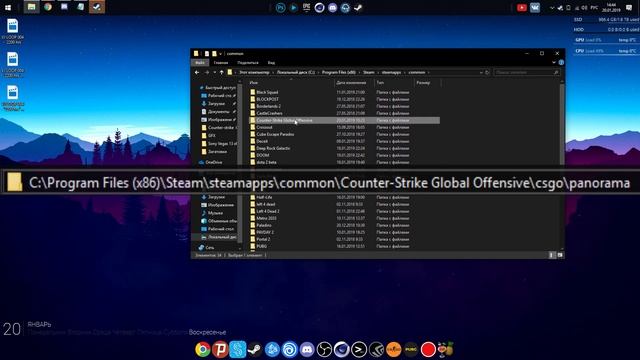
Task: Launch PUBG from the bottom dock
Action: (x=411, y=349)
